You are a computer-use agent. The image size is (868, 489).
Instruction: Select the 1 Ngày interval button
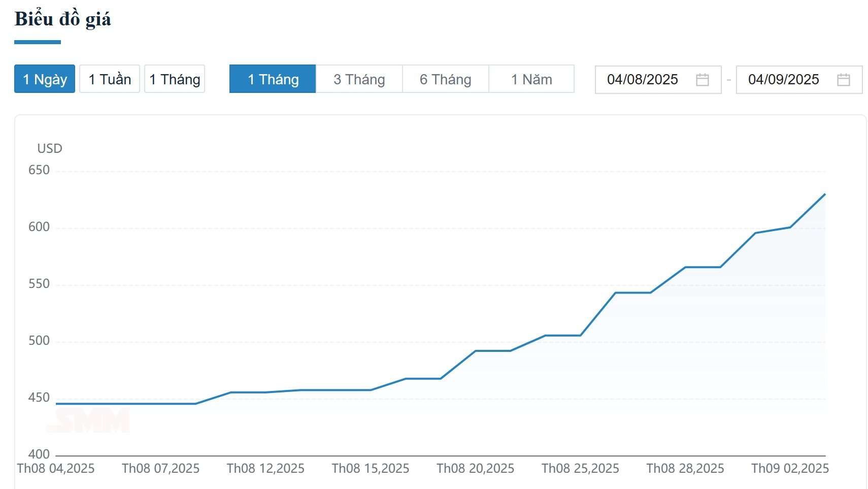point(45,79)
